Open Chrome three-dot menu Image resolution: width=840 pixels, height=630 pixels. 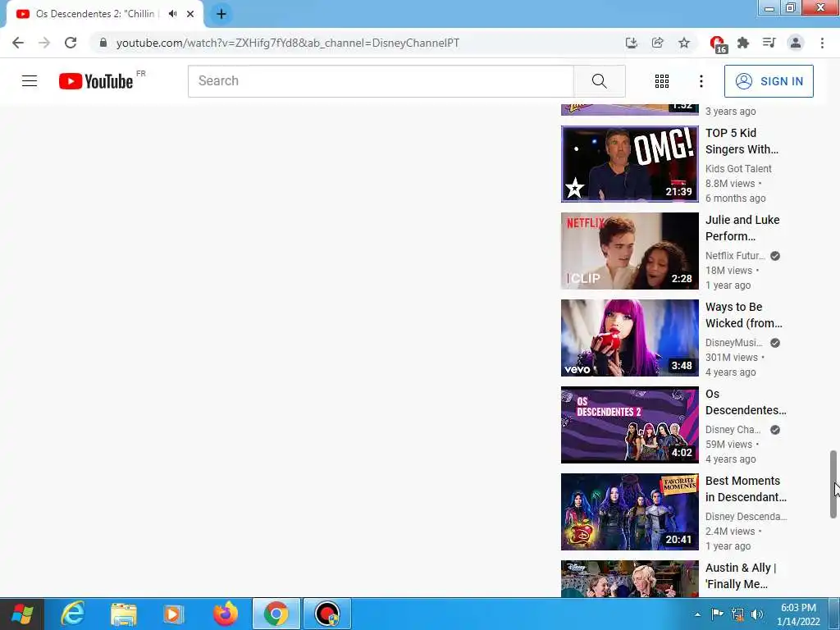pyautogui.click(x=822, y=43)
